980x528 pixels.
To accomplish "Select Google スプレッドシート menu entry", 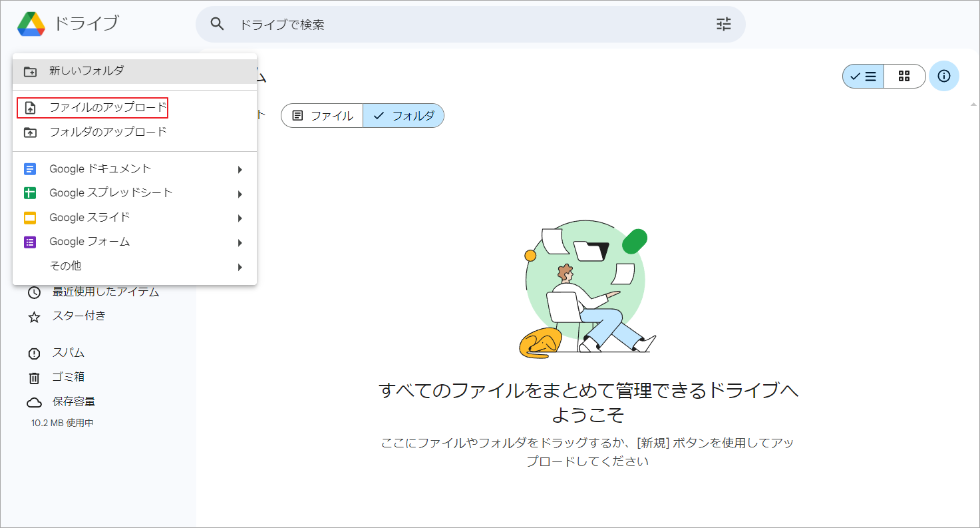I will (134, 193).
